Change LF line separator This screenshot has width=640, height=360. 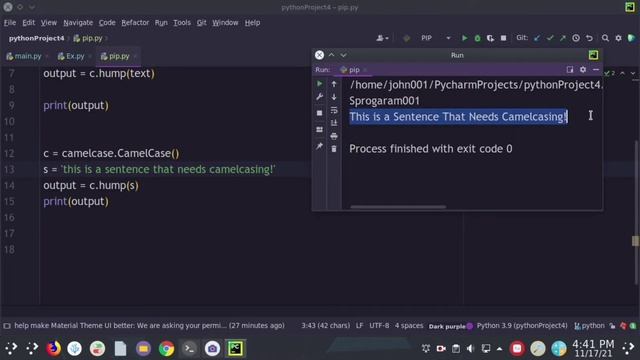(359, 325)
